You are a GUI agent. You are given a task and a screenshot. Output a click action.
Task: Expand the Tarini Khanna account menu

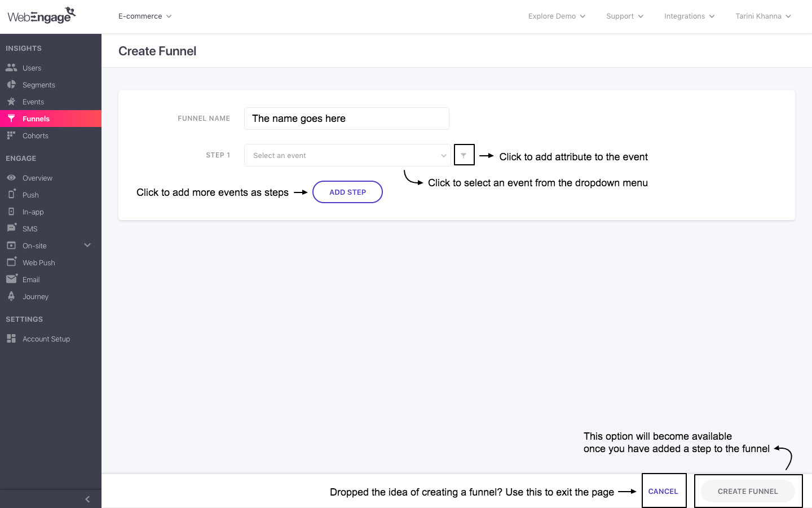pyautogui.click(x=763, y=16)
